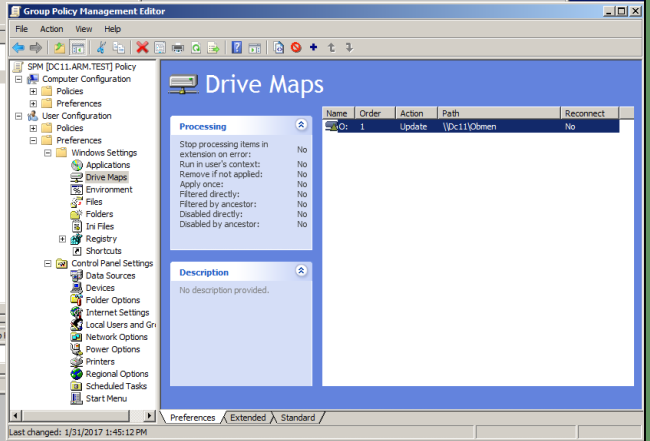Screen dimensions: 650x441
Task: Select Start Menu in the tree
Action: 106,399
